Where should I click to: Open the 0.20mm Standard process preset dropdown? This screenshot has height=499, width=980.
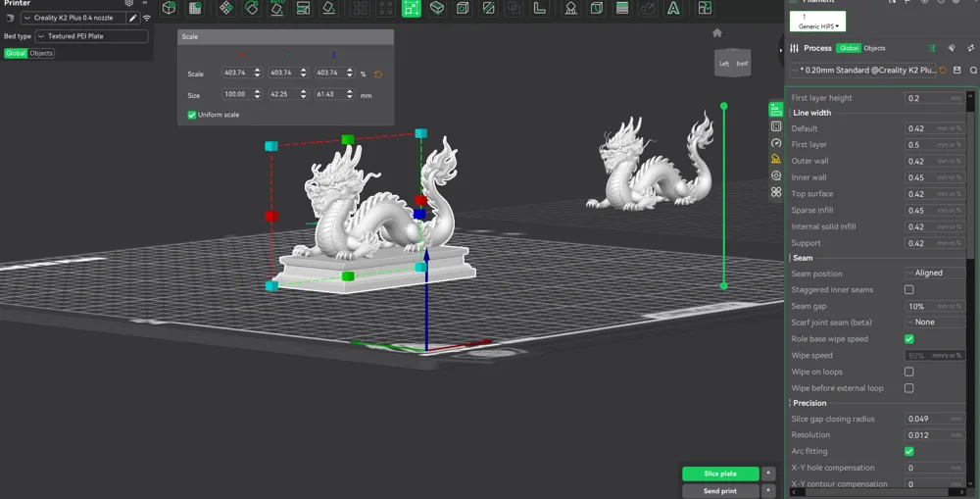click(x=863, y=70)
